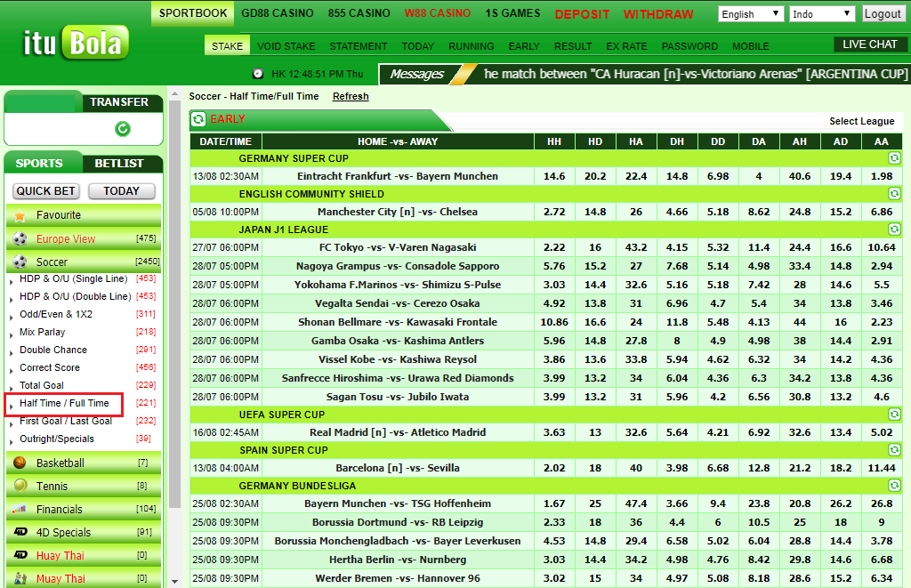
Task: Expand Correct Score item
Action: tap(50, 367)
